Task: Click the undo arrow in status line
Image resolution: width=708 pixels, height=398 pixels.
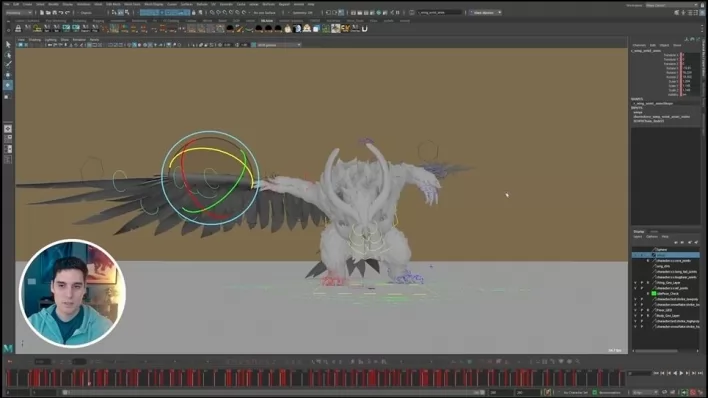Action: (61, 13)
